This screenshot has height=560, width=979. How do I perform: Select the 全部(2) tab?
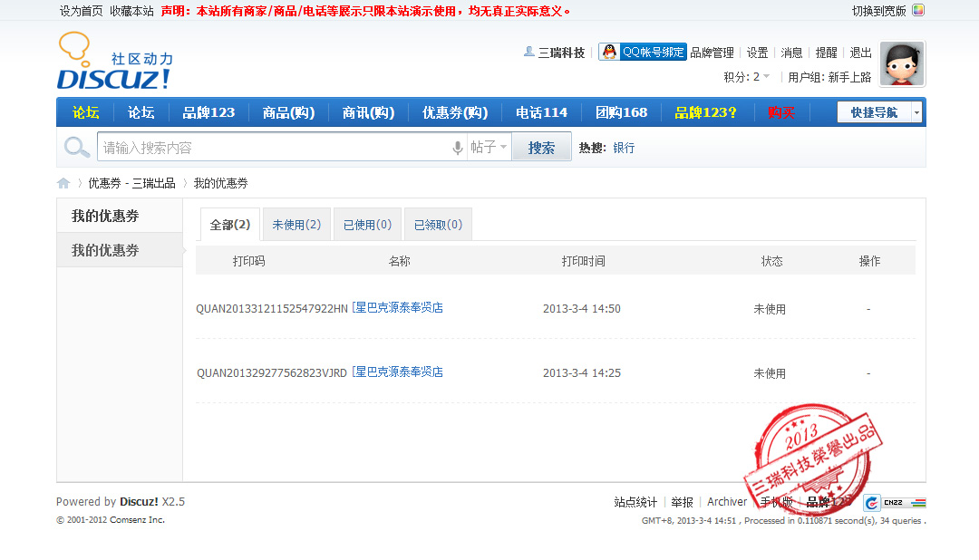(229, 224)
